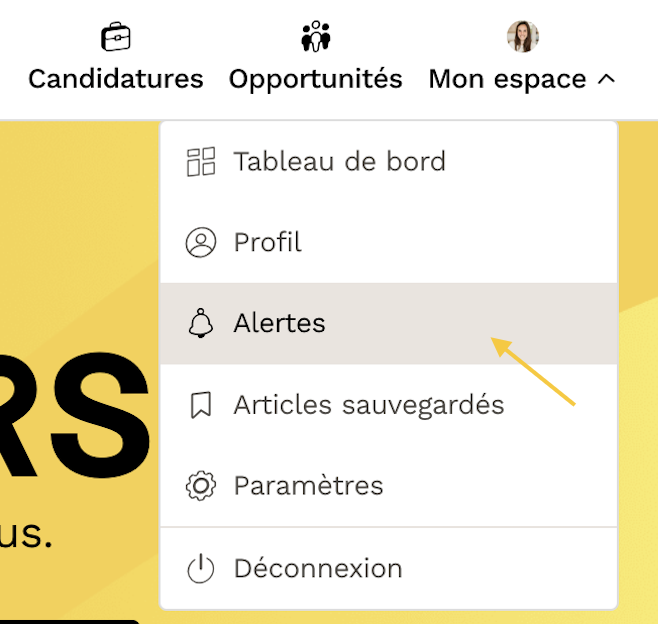Click the Paramètres gear icon
The height and width of the screenshot is (624, 658).
(201, 486)
